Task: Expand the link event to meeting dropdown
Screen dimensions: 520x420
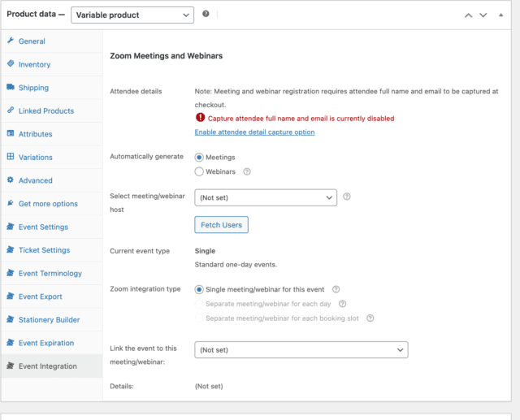Action: (301, 349)
